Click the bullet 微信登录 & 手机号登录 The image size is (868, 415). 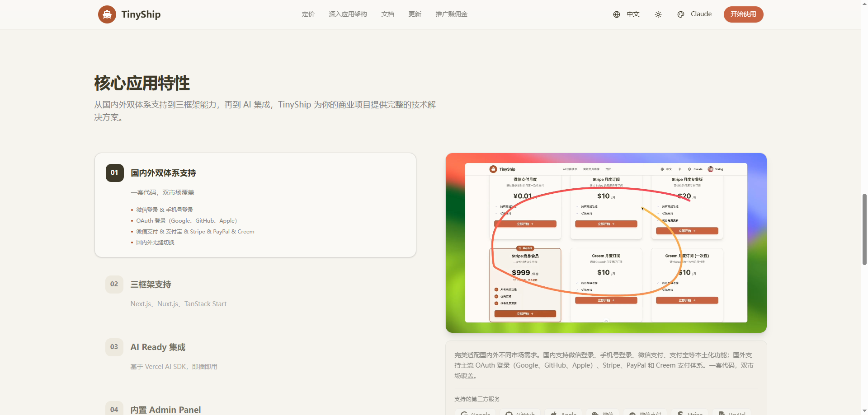click(165, 210)
